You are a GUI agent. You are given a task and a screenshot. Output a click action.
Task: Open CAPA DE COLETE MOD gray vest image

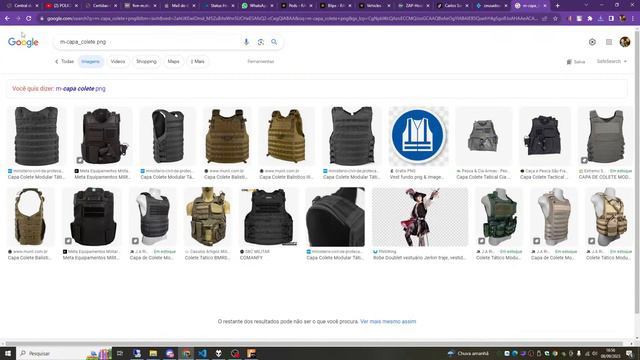pos(605,136)
